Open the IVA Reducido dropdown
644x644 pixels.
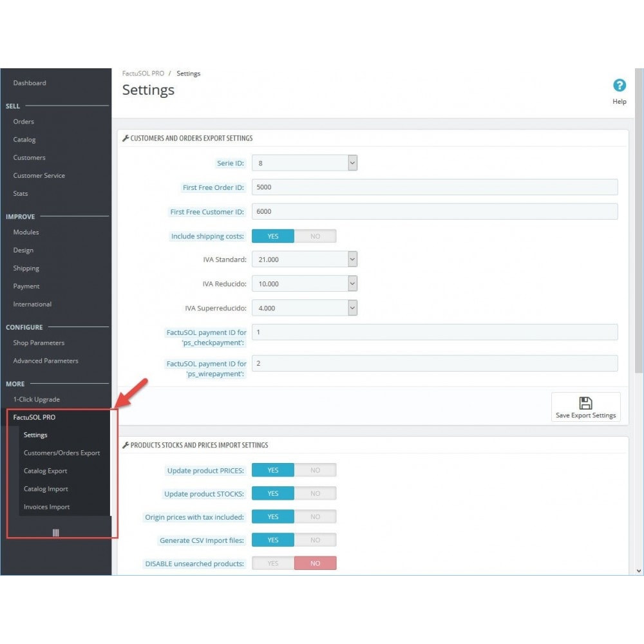pos(305,283)
